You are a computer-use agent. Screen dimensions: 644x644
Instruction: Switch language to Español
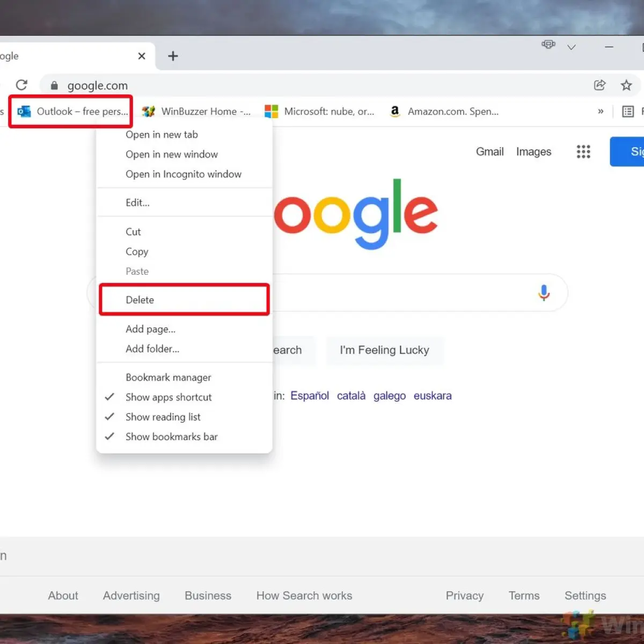[x=310, y=396]
